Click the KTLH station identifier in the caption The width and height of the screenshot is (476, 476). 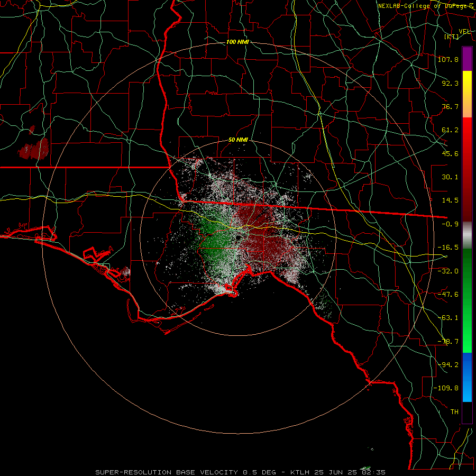pos(300,472)
